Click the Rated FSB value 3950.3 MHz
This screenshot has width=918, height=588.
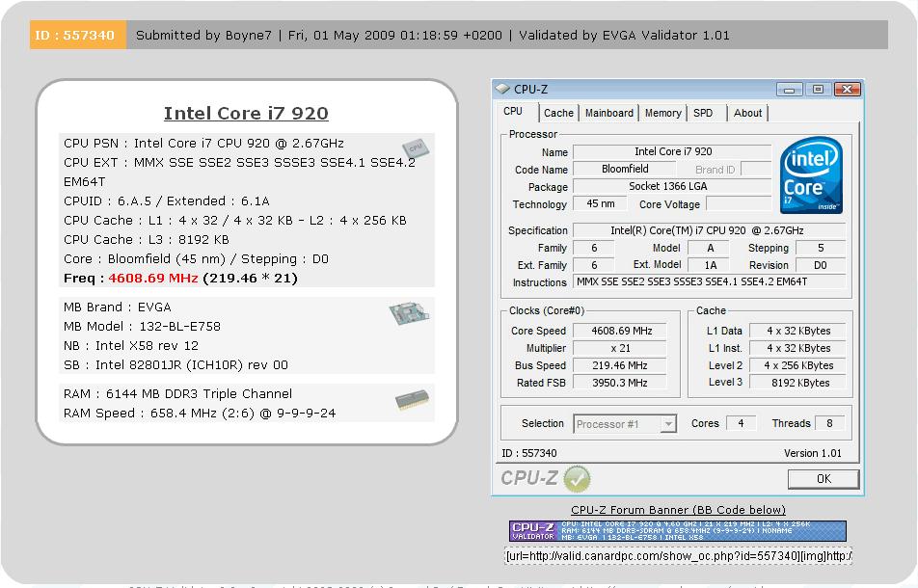pos(621,383)
